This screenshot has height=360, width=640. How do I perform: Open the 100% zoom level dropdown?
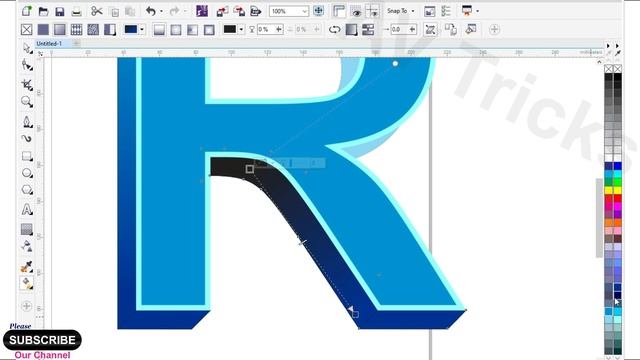[x=304, y=11]
